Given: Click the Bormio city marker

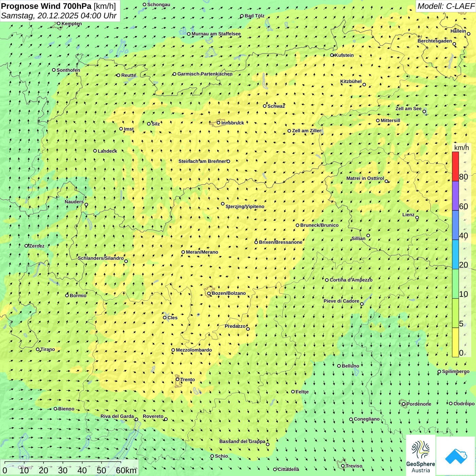Looking at the screenshot, I should (67, 295).
